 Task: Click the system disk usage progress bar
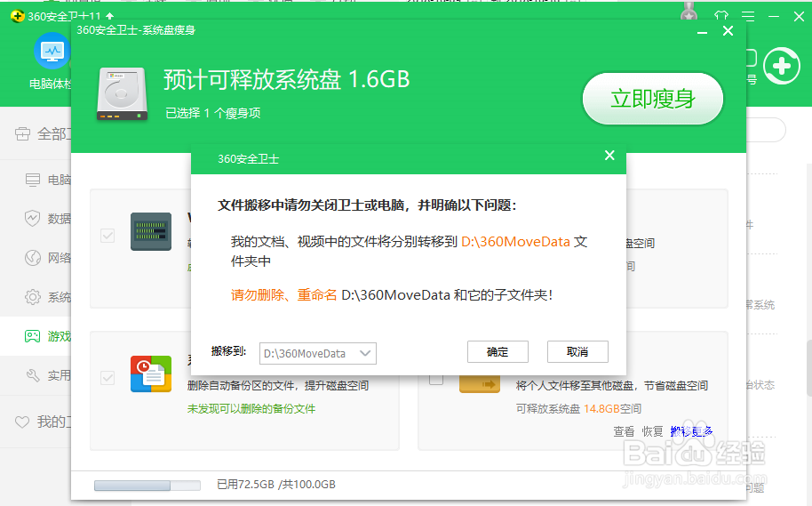tap(147, 486)
